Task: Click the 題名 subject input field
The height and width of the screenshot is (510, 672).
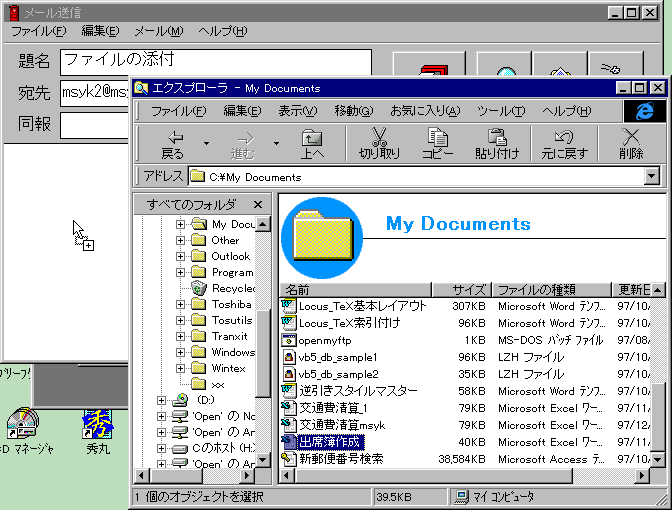Action: point(215,62)
